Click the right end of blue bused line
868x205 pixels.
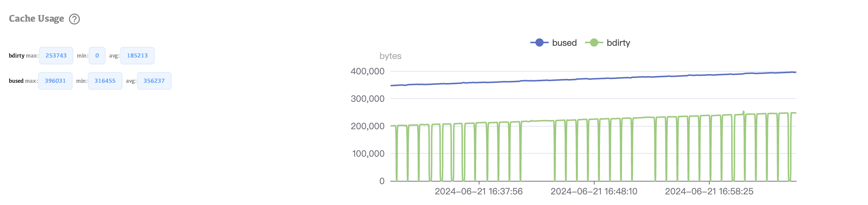[x=795, y=72]
